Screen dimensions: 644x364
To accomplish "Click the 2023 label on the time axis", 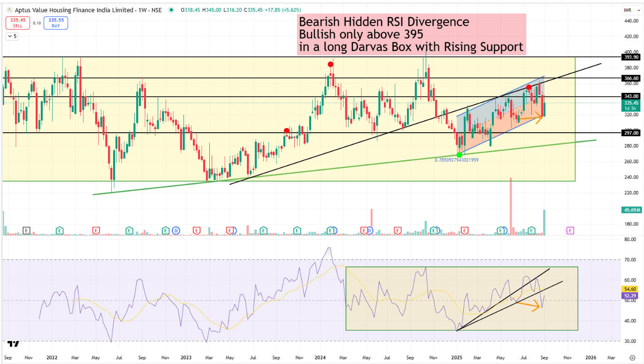I will pos(186,357).
